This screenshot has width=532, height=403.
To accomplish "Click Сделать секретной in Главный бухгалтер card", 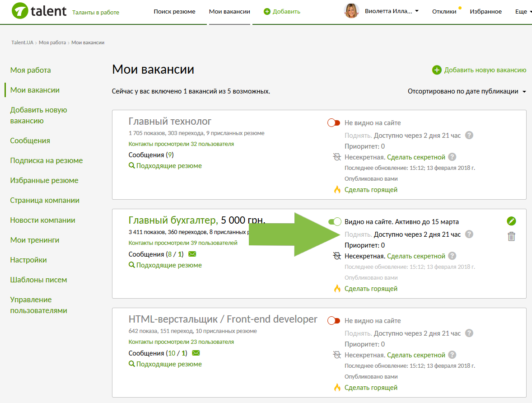I will pos(416,256).
